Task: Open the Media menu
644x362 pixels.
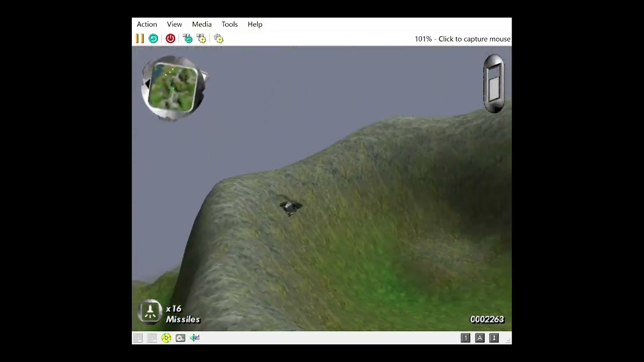Action: click(x=202, y=24)
